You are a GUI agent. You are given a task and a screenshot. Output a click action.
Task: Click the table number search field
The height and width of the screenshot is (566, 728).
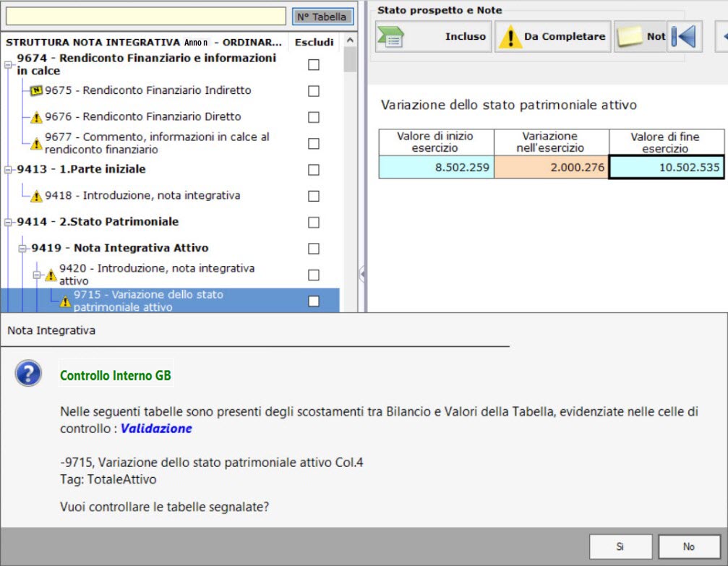coord(146,16)
